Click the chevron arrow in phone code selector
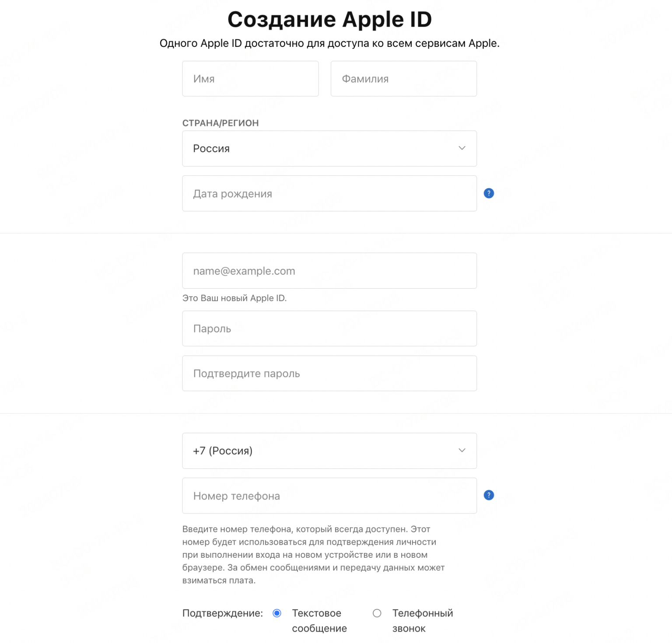Viewport: 672px width, 643px height. (462, 451)
